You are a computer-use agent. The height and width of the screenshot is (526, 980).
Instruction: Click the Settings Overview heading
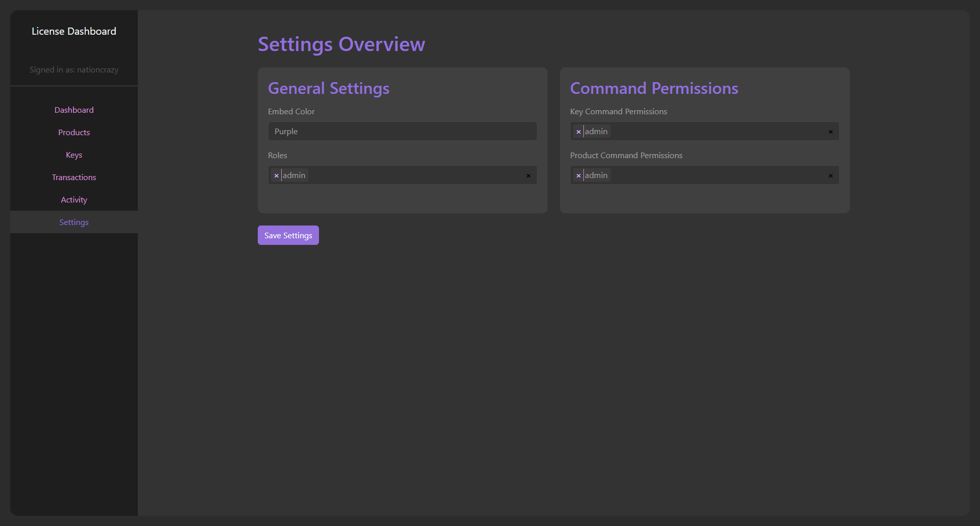[341, 44]
